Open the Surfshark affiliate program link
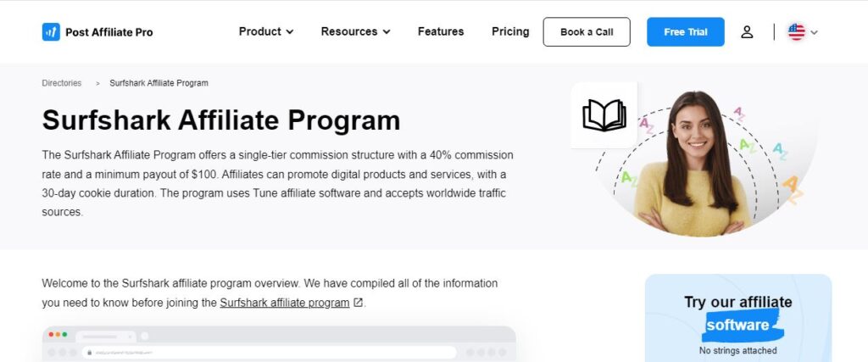 coord(284,303)
